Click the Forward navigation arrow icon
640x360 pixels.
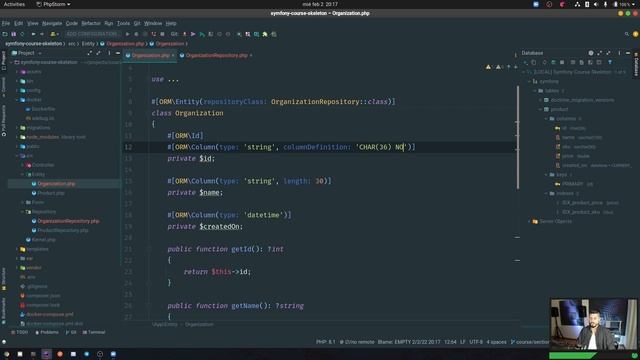coord(42,34)
